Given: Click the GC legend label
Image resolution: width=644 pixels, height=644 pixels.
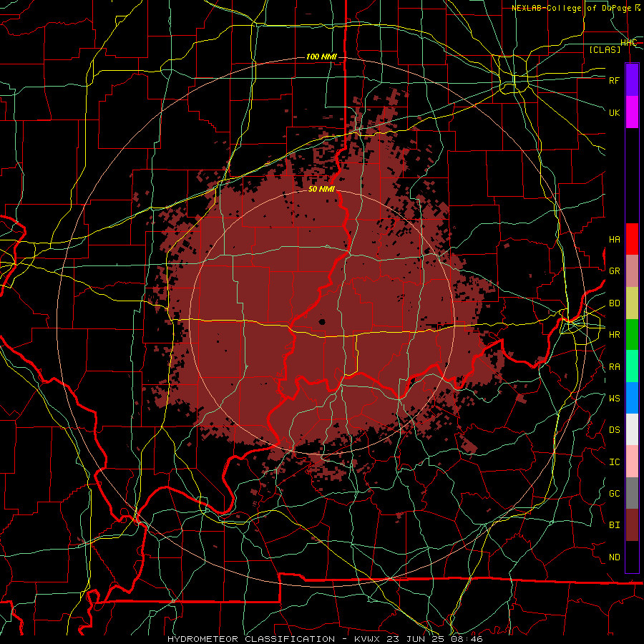Looking at the screenshot, I should pyautogui.click(x=614, y=494).
